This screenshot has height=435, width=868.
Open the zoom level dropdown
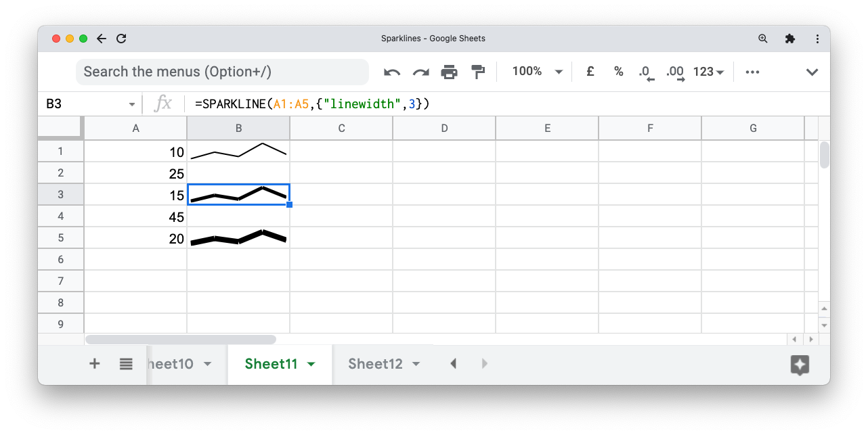click(536, 71)
